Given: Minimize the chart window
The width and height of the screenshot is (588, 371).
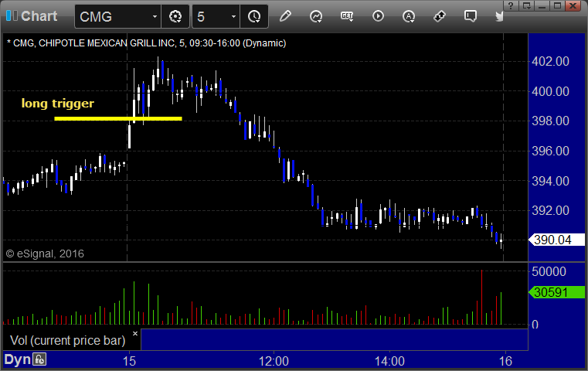Looking at the screenshot, I should pyautogui.click(x=542, y=5).
